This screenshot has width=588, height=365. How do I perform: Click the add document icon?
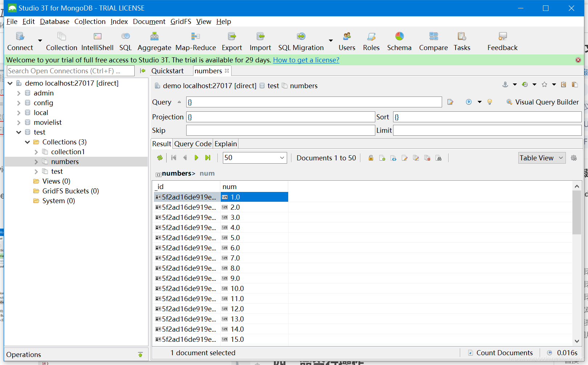(382, 158)
